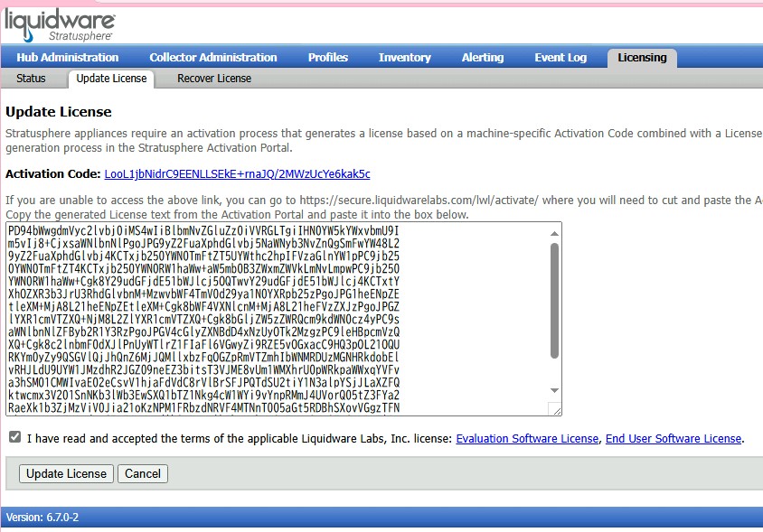Image resolution: width=763 pixels, height=532 pixels.
Task: Click the Cancel button
Action: pos(143,473)
